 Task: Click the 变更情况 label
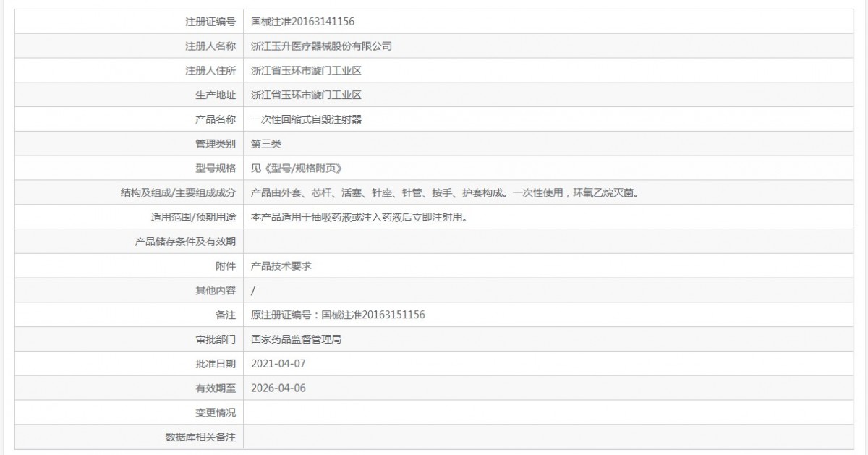(216, 412)
